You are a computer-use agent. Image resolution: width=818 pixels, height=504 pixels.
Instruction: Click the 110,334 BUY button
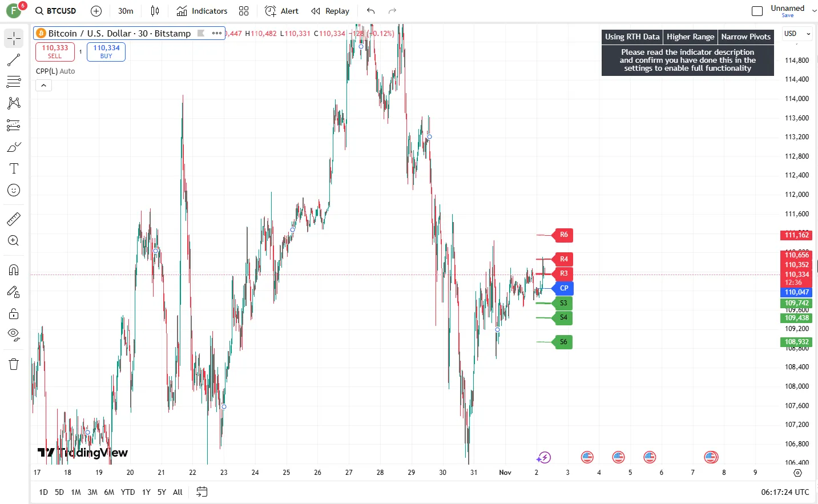click(x=106, y=52)
